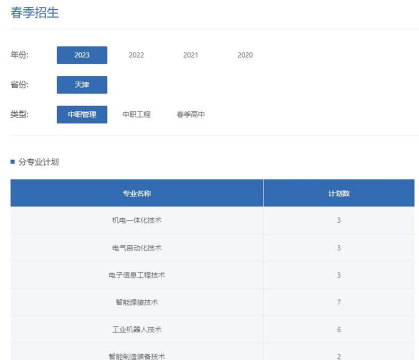This screenshot has height=360, width=419.
Task: Click plan count for 电气自动化技术
Action: point(339,248)
